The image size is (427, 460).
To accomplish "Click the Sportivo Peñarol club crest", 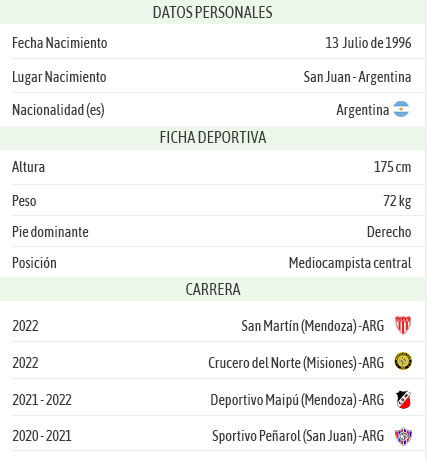I will click(x=403, y=436).
